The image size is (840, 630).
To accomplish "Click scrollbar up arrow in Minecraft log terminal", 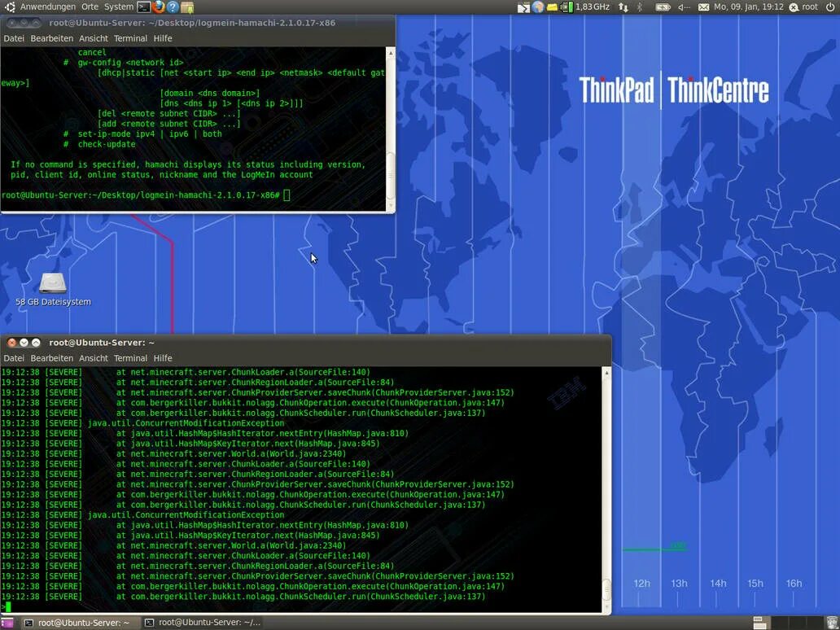I will (606, 373).
